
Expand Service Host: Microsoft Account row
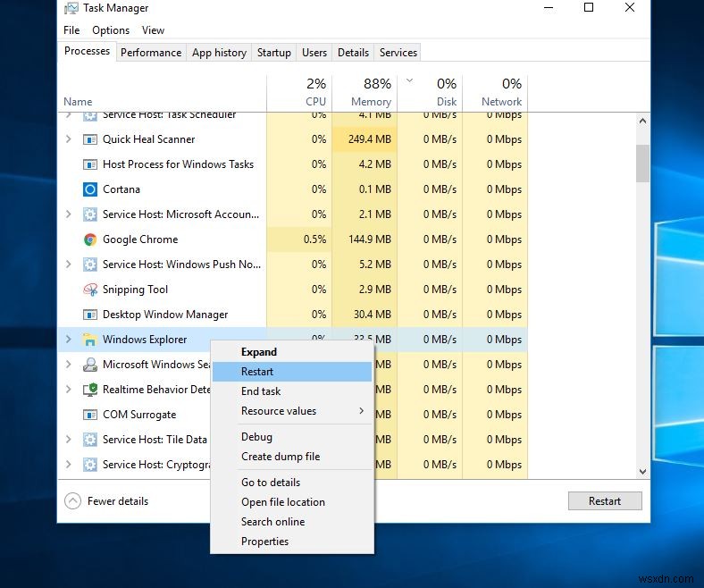click(68, 214)
